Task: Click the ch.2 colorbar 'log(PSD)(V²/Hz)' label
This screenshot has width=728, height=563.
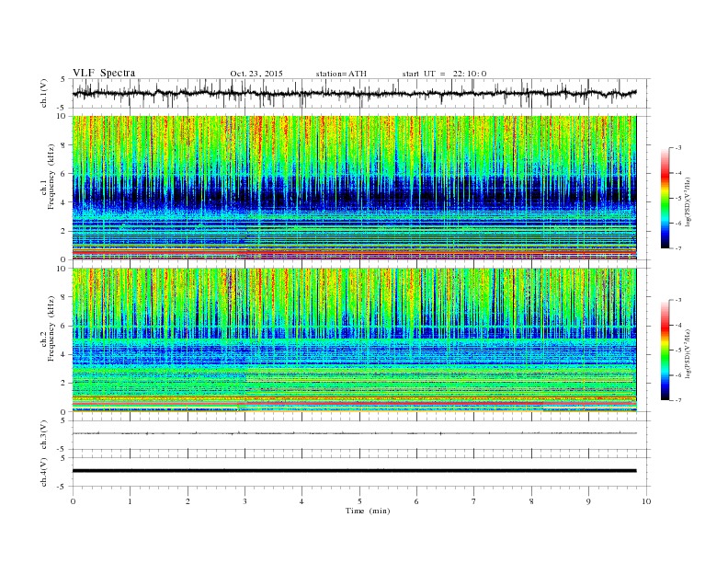Action: tap(688, 353)
